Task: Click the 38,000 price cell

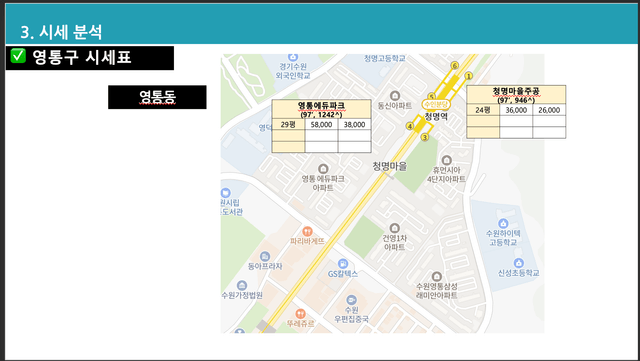Action: [x=354, y=125]
